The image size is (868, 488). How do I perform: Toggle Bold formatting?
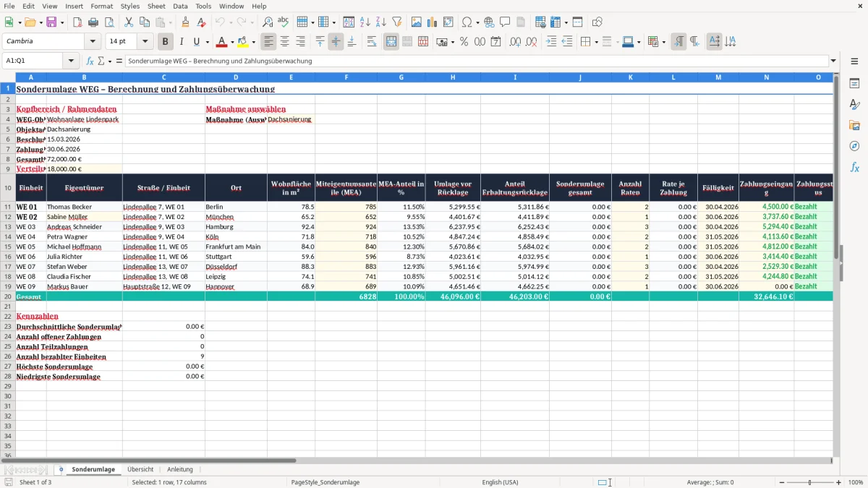tap(165, 42)
